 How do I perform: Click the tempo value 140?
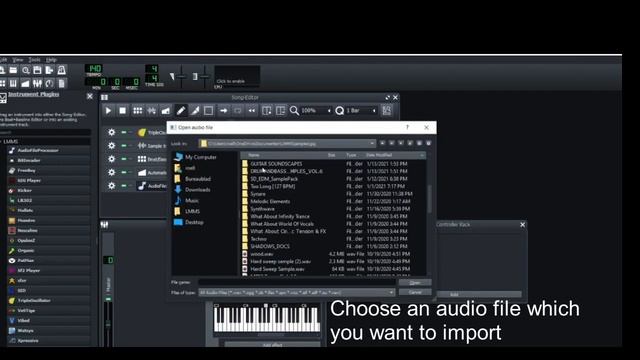click(94, 68)
